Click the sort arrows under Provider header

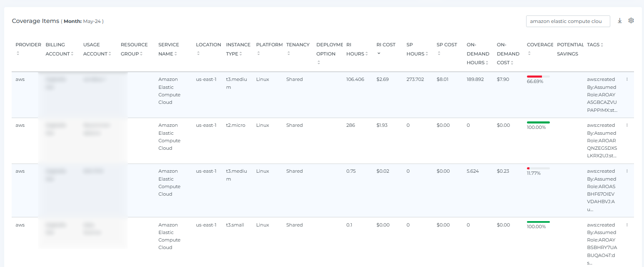pos(18,53)
